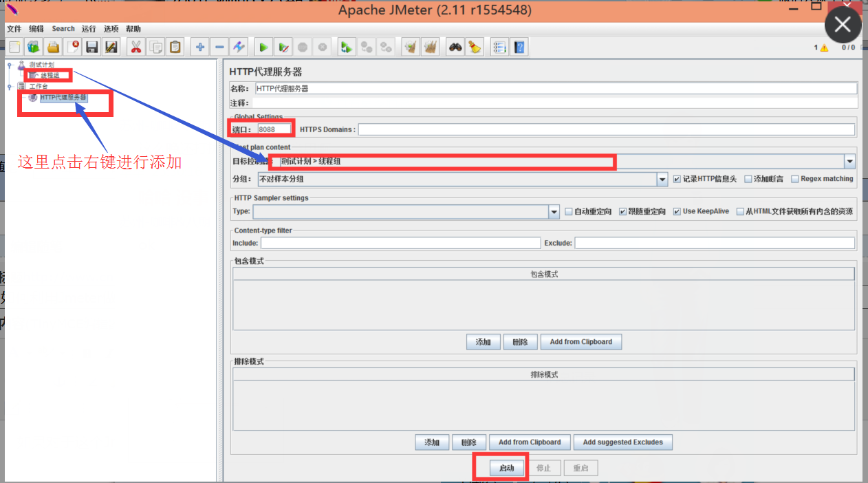868x483 pixels.
Task: Click the 端口 field showing 8088
Action: click(274, 129)
